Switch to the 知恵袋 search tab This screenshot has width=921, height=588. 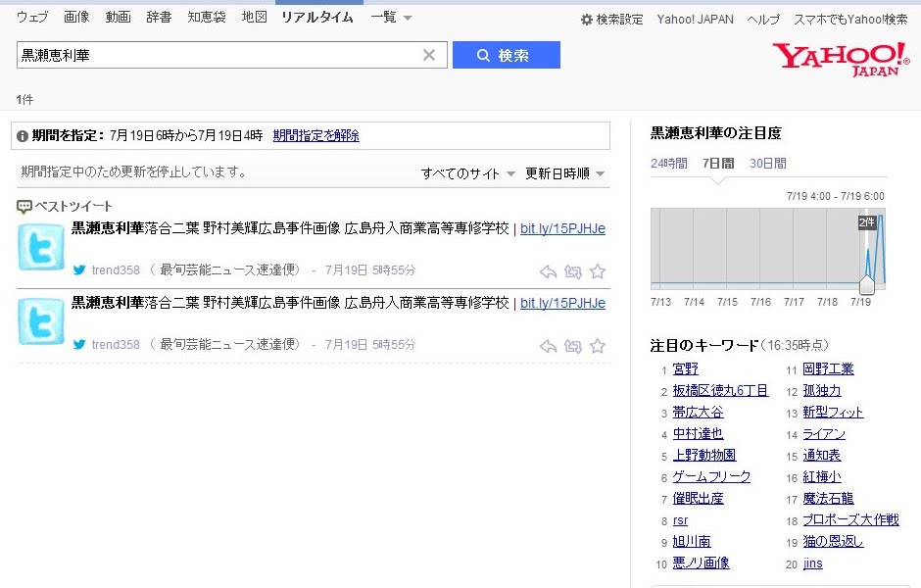[206, 17]
